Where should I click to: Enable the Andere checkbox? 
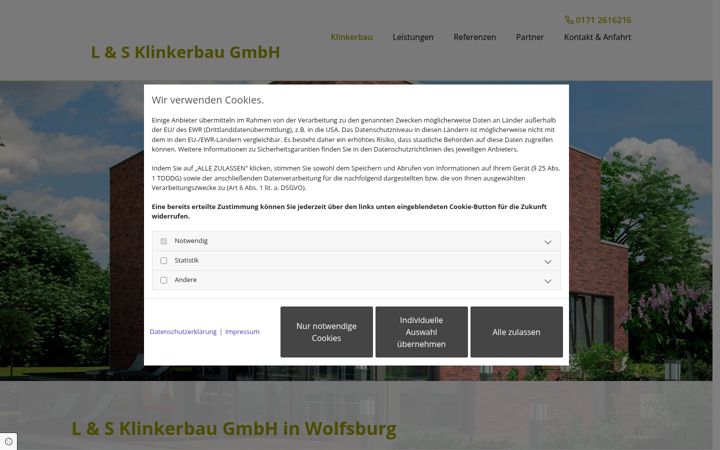click(163, 280)
